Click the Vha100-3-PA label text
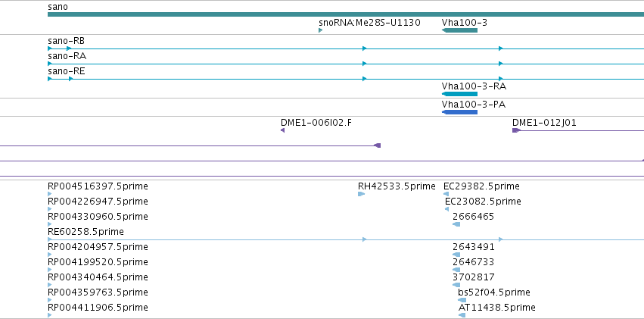 coord(474,105)
